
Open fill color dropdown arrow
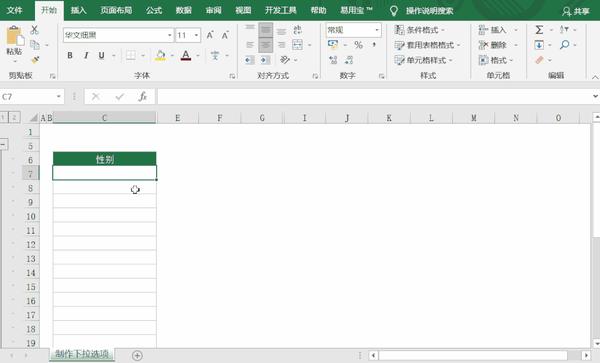point(172,56)
